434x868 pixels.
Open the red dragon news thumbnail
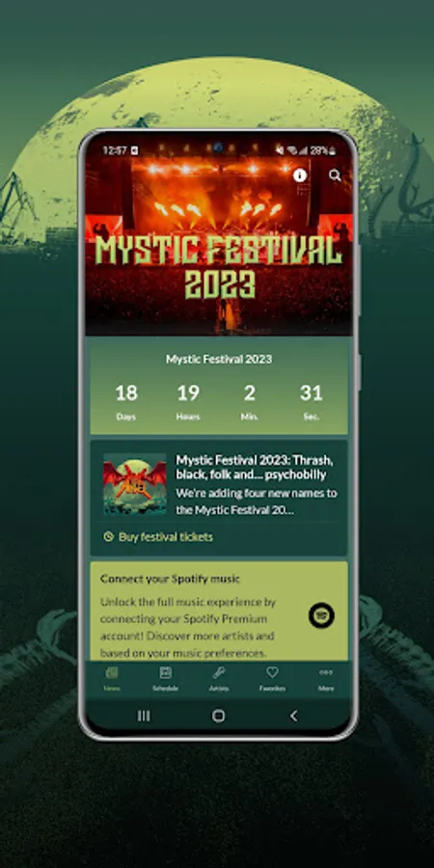[x=134, y=484]
